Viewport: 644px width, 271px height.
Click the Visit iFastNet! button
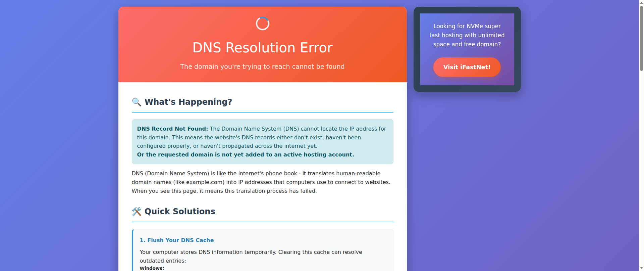pos(467,67)
